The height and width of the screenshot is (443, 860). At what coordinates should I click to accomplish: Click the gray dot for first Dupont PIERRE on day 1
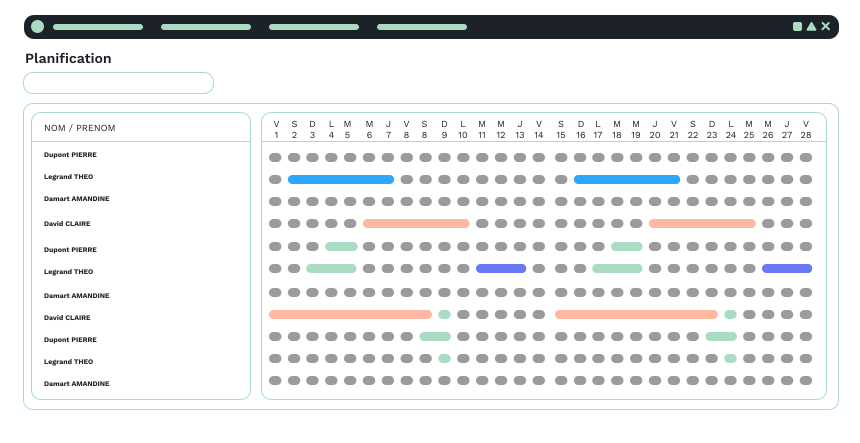[x=275, y=157]
